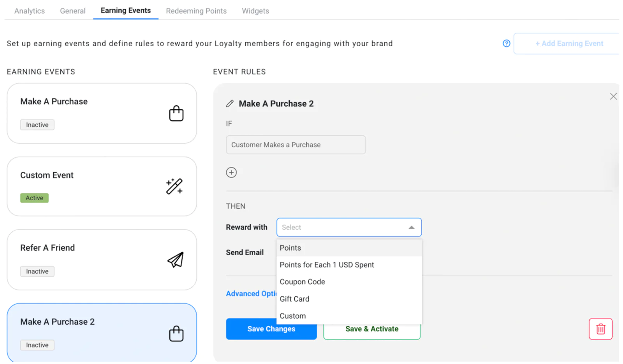
Task: Select Points for Each 1 USD Spent
Action: [327, 265]
